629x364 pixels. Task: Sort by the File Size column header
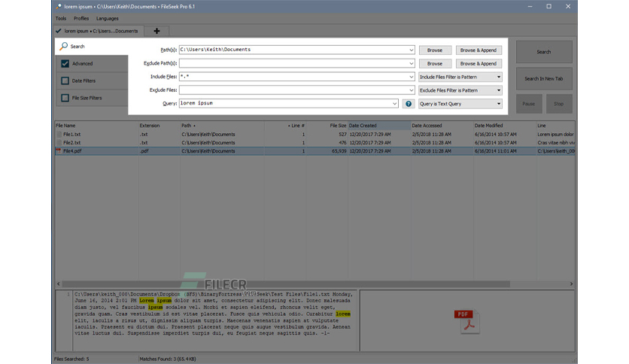pyautogui.click(x=327, y=126)
